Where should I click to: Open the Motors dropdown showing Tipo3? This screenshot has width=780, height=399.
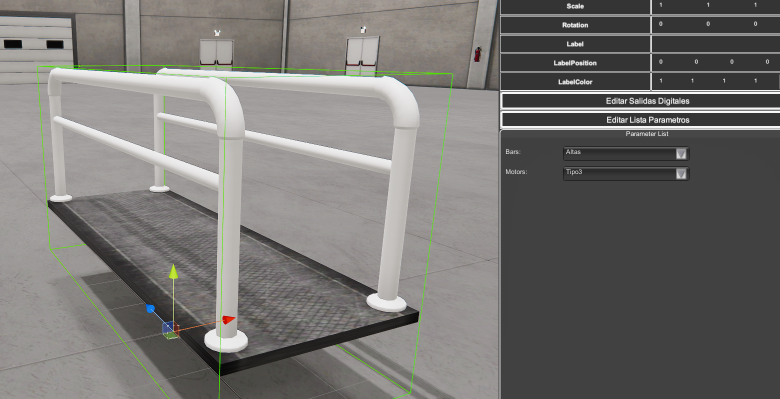(x=626, y=173)
